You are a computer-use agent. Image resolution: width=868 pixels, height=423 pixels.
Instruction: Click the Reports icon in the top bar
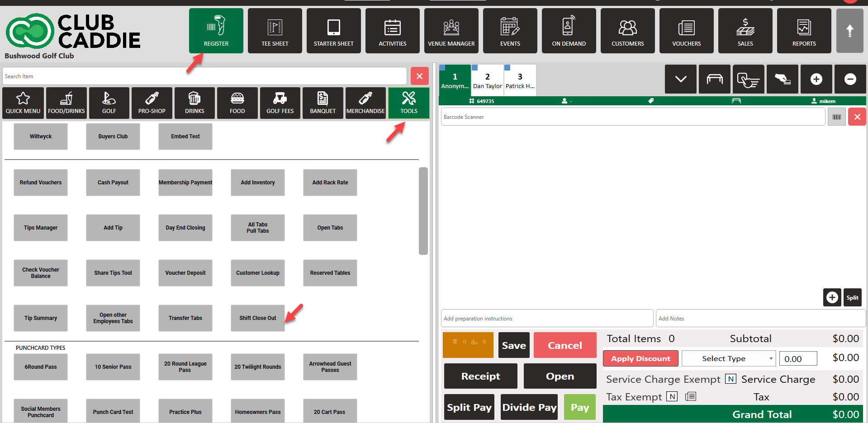tap(804, 31)
